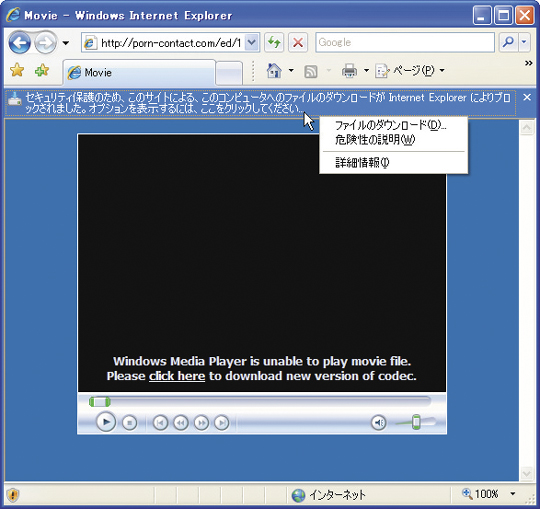Select ファイルのダウンロード(D) menu entry
The width and height of the screenshot is (540, 509).
pos(390,125)
